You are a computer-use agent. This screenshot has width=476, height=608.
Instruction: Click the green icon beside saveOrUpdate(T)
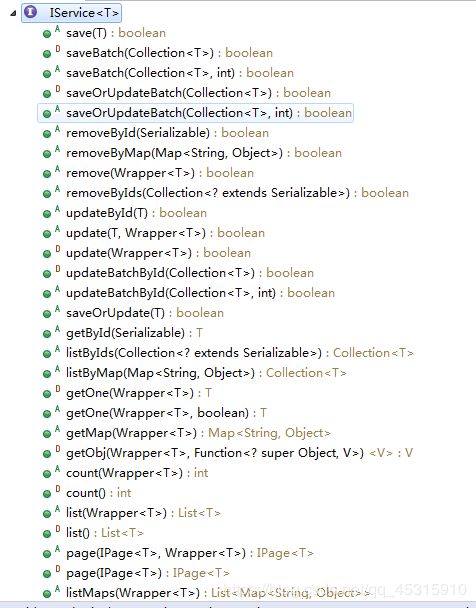pos(47,314)
